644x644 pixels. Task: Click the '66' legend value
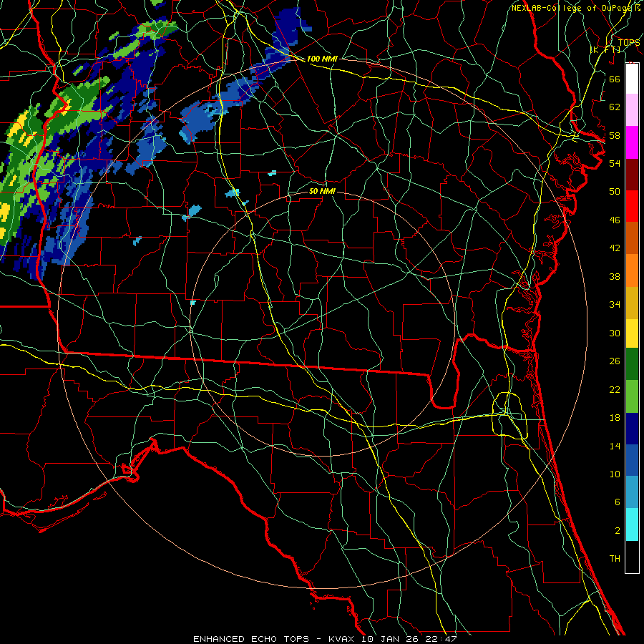(615, 79)
